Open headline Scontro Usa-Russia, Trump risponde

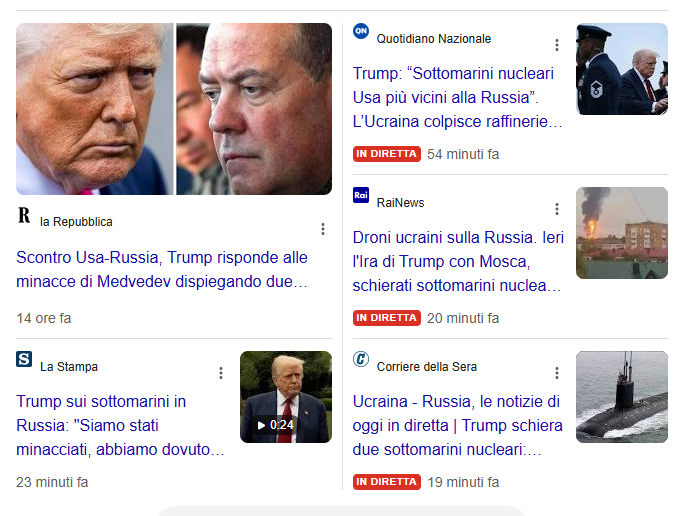(162, 269)
